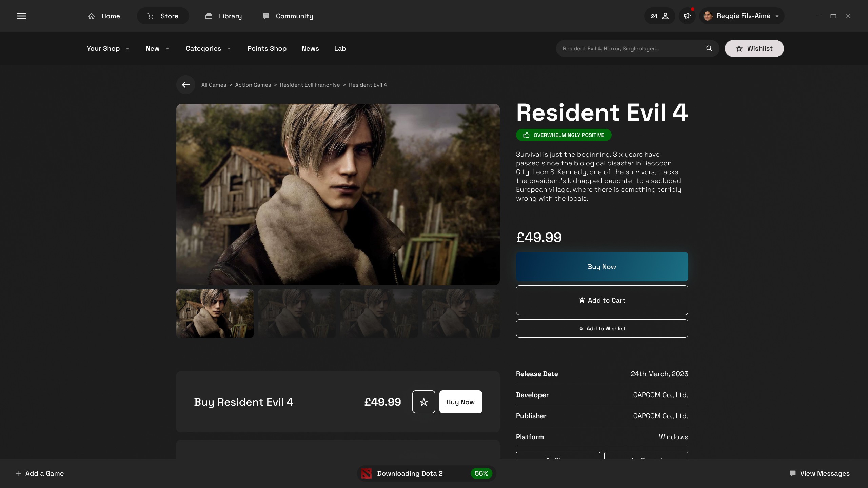Select the second screenshot thumbnail
The height and width of the screenshot is (488, 868).
pos(297,313)
